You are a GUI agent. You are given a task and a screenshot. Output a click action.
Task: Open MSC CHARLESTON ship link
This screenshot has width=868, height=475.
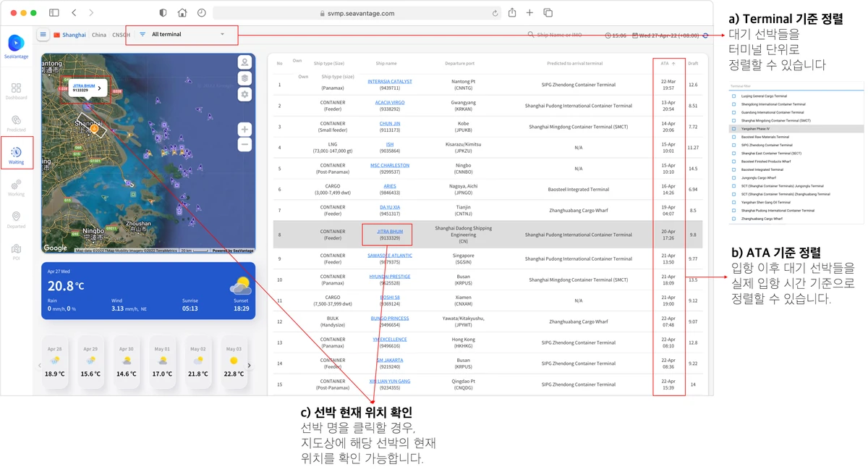coord(390,165)
